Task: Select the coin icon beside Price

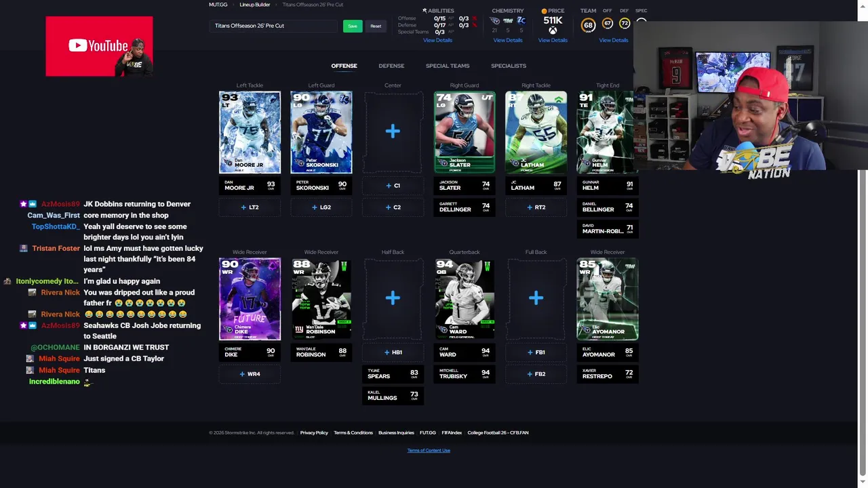Action: (x=544, y=11)
